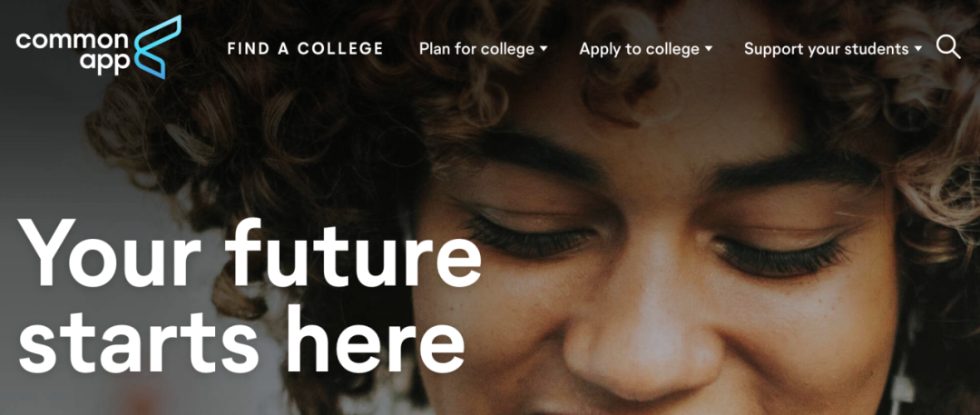Go to FIND A COLLEGE
Viewport: 980px width, 415px height.
(306, 49)
